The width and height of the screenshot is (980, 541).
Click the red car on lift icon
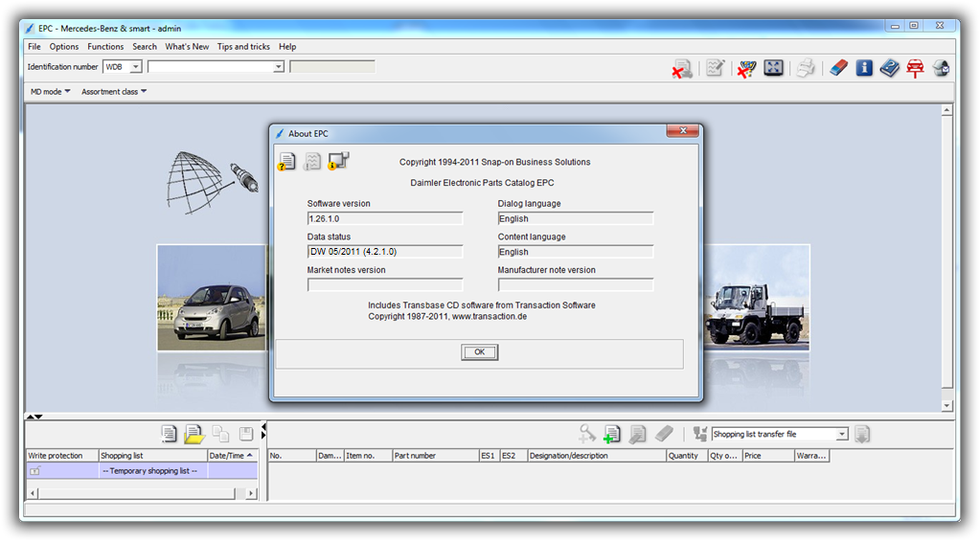[x=915, y=68]
